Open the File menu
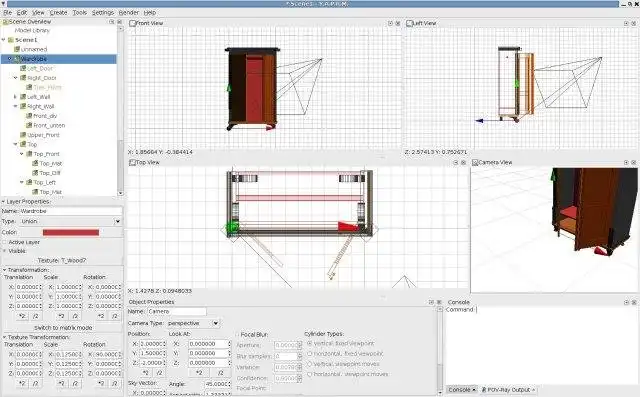The height and width of the screenshot is (397, 640). [x=7, y=13]
